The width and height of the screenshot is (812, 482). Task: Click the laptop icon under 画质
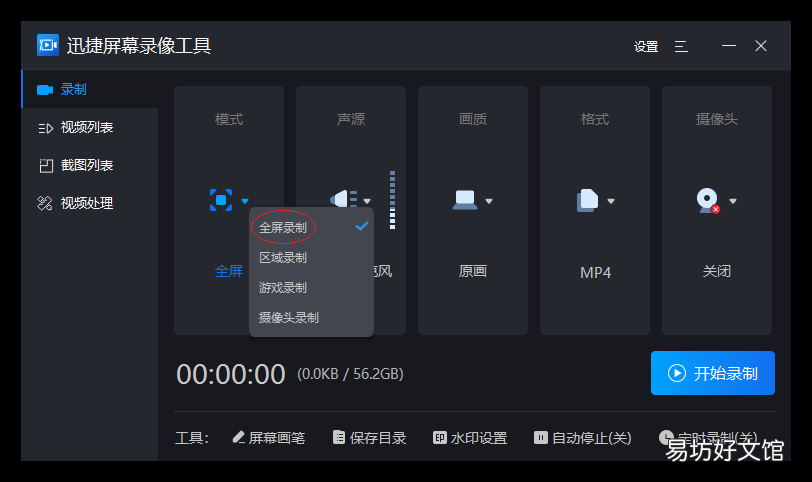coord(465,200)
